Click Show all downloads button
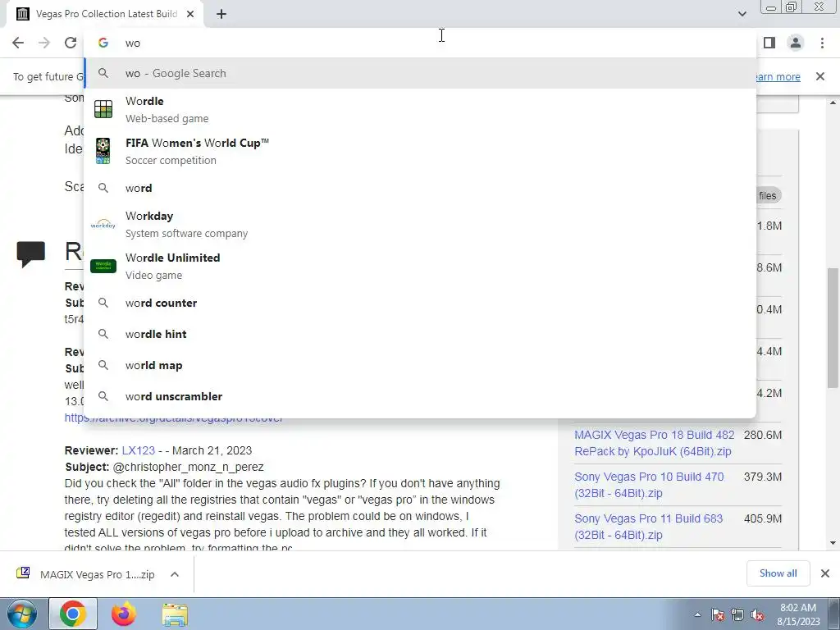 (778, 573)
